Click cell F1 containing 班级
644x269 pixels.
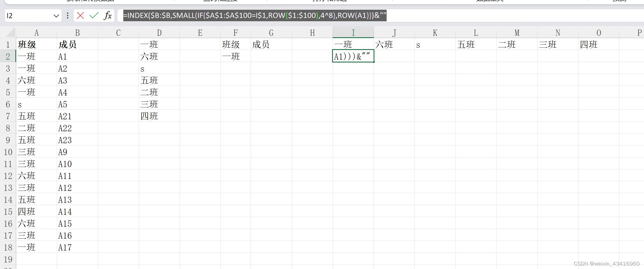click(x=235, y=44)
